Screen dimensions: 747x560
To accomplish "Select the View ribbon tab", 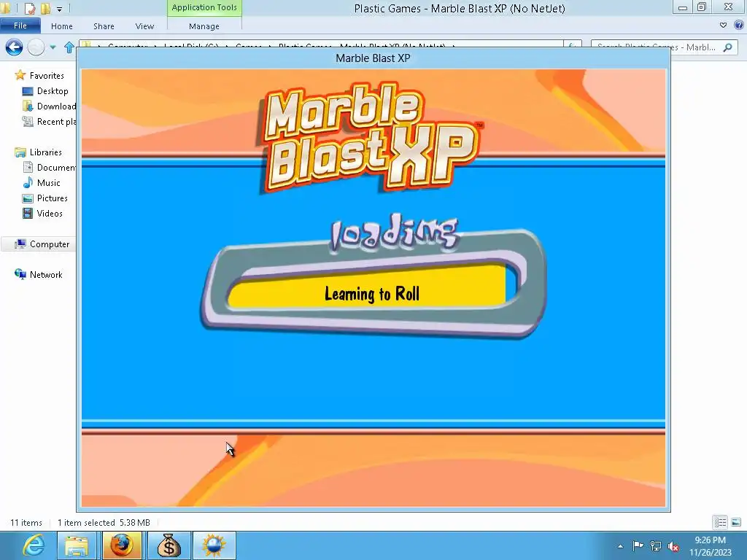I will tap(144, 26).
